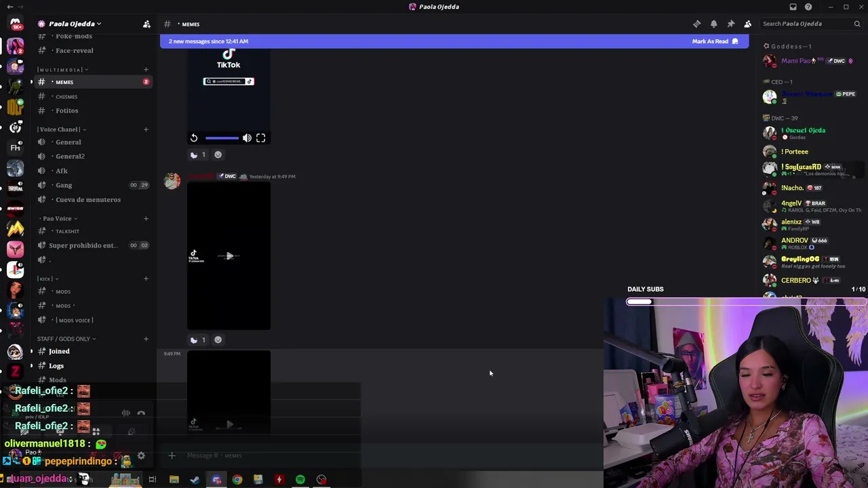Viewport: 868px width, 488px height.
Task: Join the General2 voice channel
Action: (x=93, y=157)
